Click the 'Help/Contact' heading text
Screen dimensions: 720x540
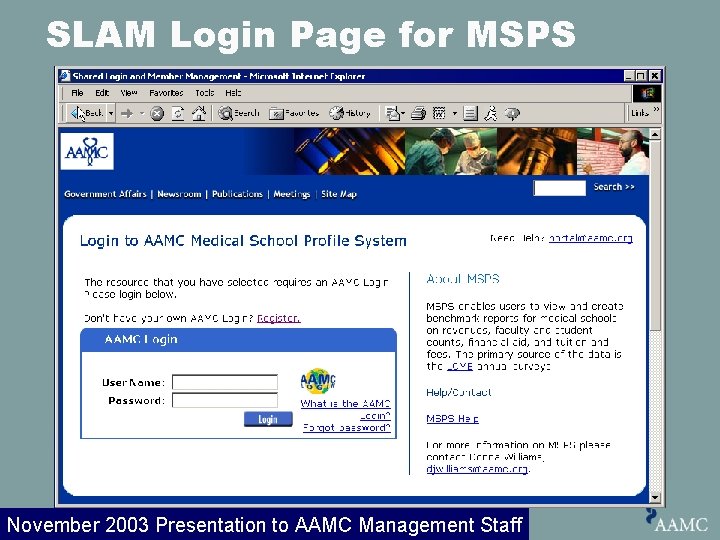(x=459, y=392)
